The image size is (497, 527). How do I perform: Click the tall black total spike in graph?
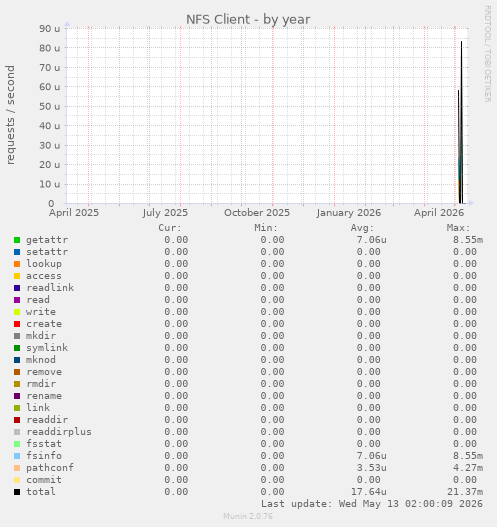pyautogui.click(x=461, y=122)
